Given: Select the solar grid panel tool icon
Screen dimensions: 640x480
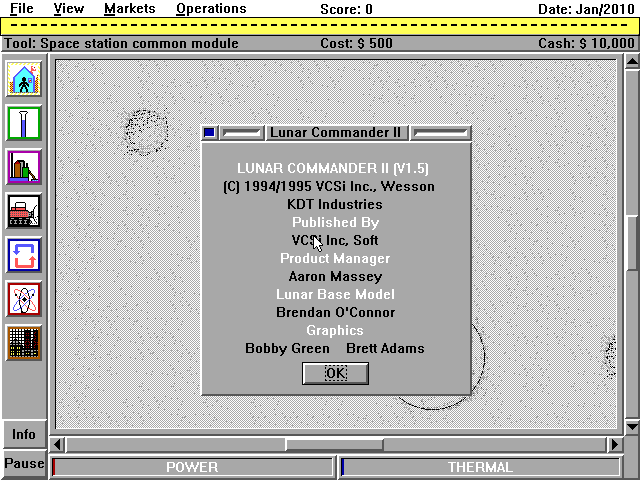Looking at the screenshot, I should point(24,343).
